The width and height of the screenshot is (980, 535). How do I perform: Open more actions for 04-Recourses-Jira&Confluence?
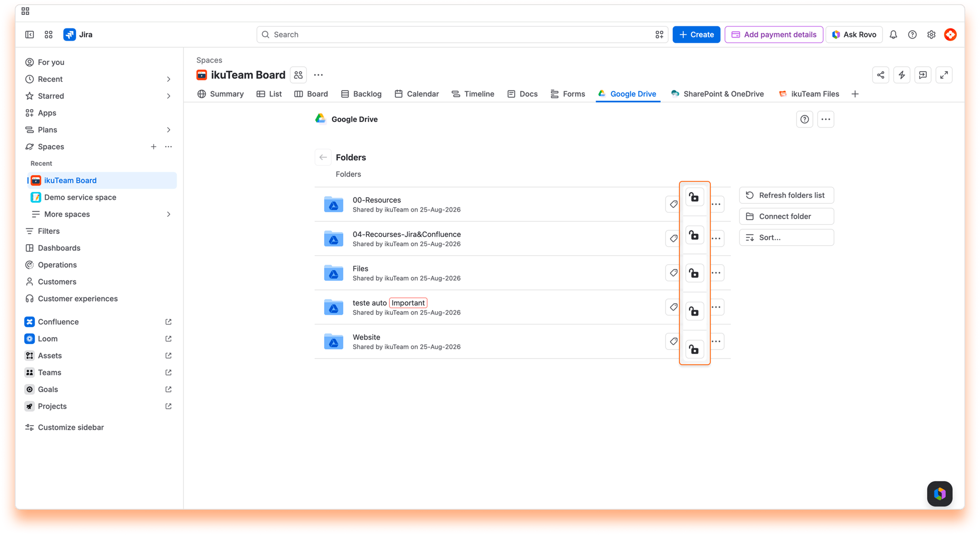click(716, 238)
